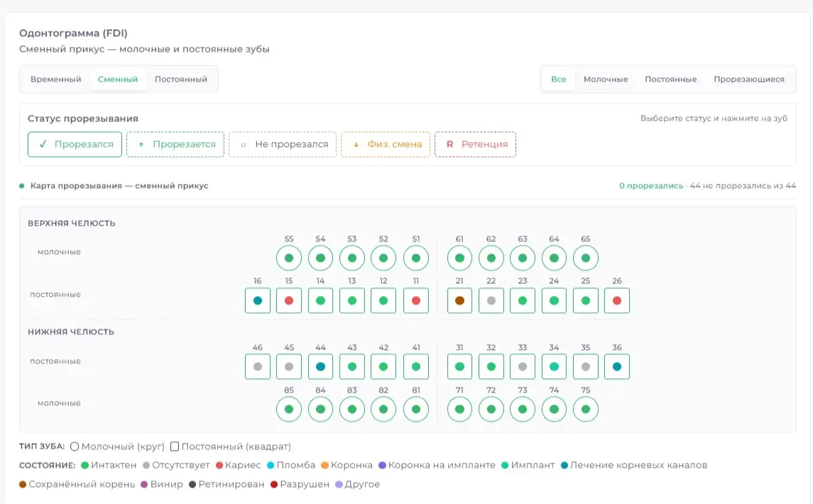Select primary tooth 84
813x504 pixels.
(320, 409)
